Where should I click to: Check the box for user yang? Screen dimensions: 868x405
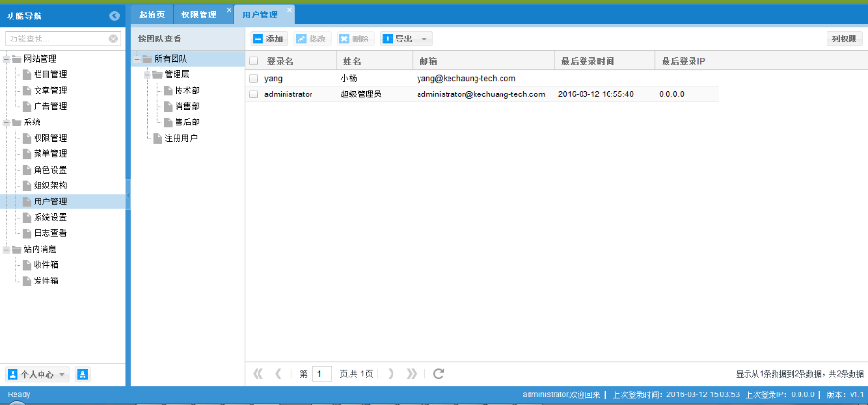(253, 78)
